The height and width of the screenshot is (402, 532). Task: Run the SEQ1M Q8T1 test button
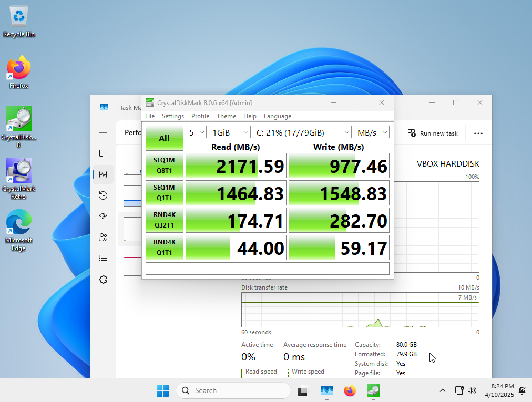click(x=164, y=166)
